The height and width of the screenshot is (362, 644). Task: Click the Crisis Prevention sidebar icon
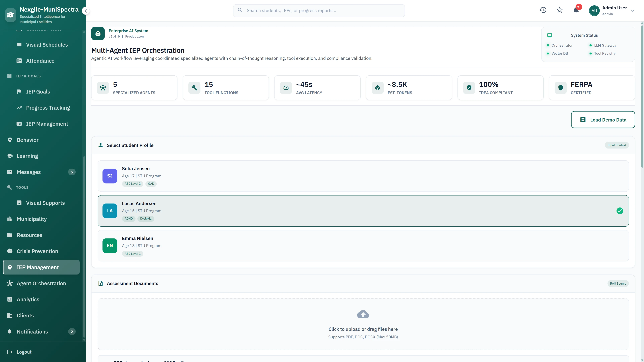click(x=10, y=251)
